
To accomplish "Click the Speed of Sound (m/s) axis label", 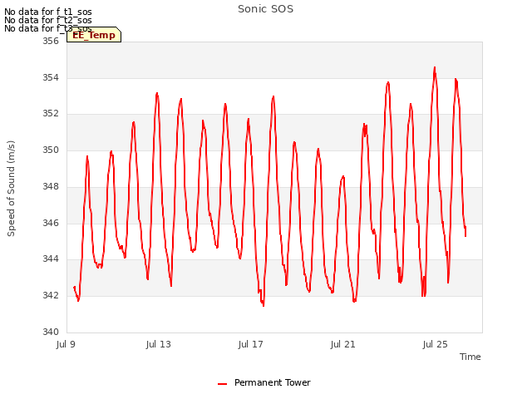I will point(11,189).
